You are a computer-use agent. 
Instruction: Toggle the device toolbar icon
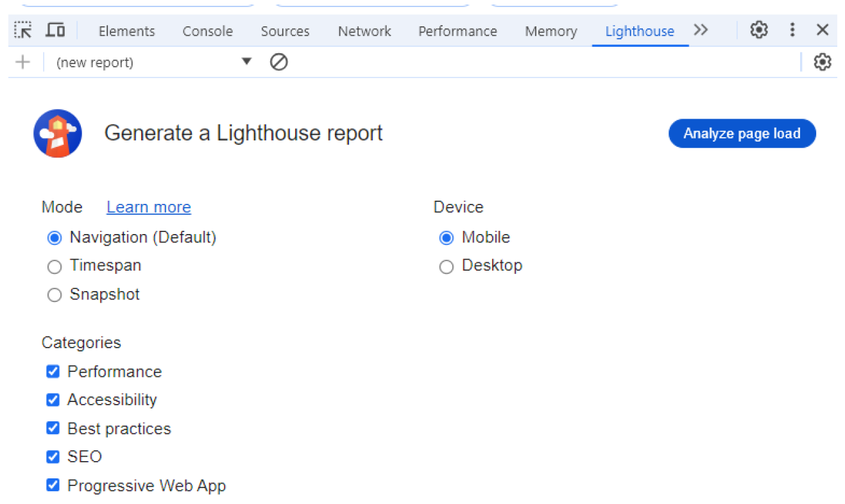pyautogui.click(x=56, y=30)
